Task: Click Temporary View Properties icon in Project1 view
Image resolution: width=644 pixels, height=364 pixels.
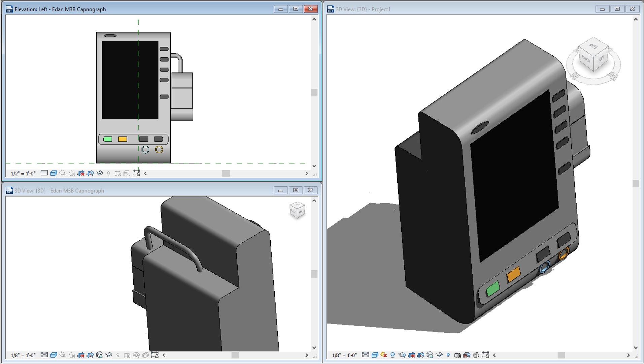Action: (x=457, y=355)
